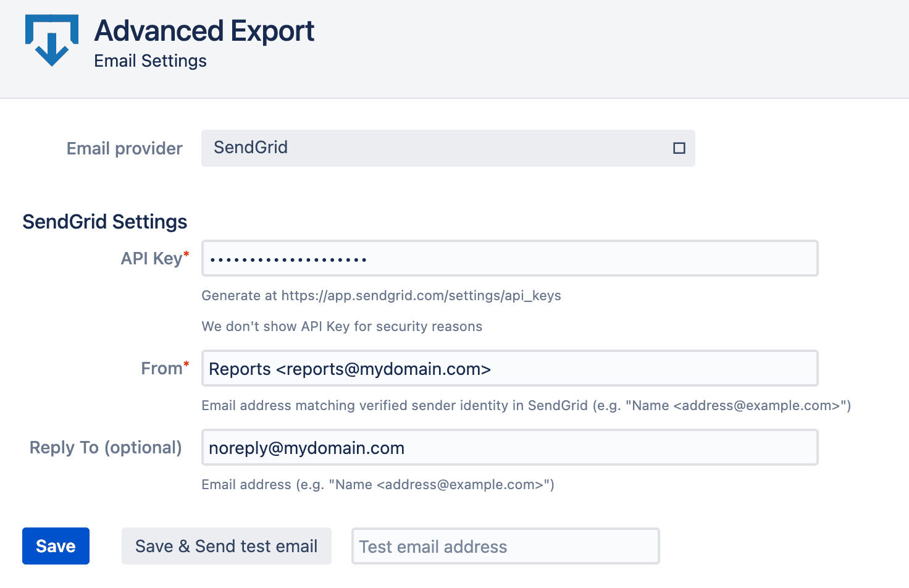The width and height of the screenshot is (909, 588).
Task: Click the square indicator in Email provider dropdown
Action: (x=679, y=148)
